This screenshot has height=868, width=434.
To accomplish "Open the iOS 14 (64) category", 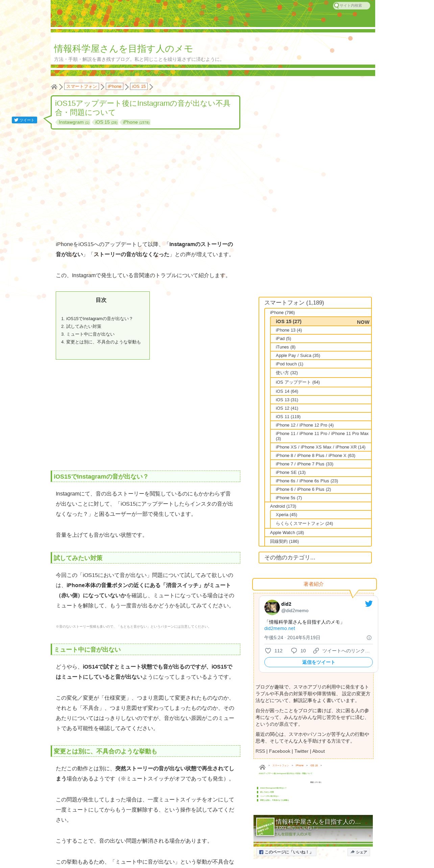I will click(x=321, y=391).
